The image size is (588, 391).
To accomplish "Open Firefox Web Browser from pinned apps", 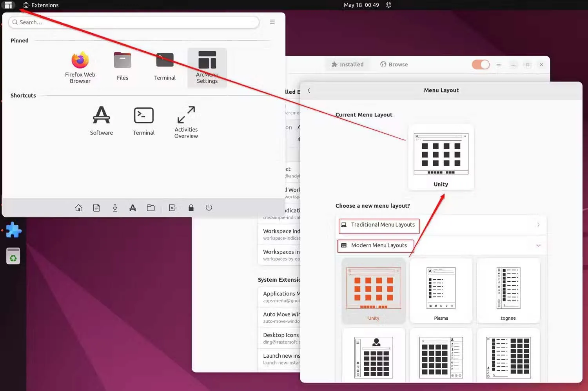I will click(x=80, y=67).
